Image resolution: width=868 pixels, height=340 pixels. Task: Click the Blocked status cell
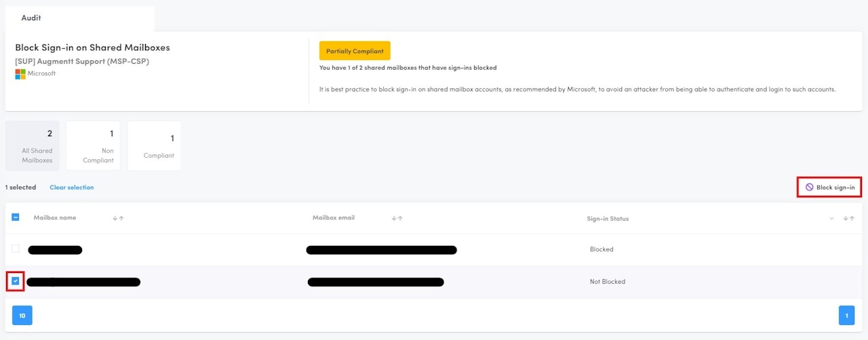coord(601,249)
